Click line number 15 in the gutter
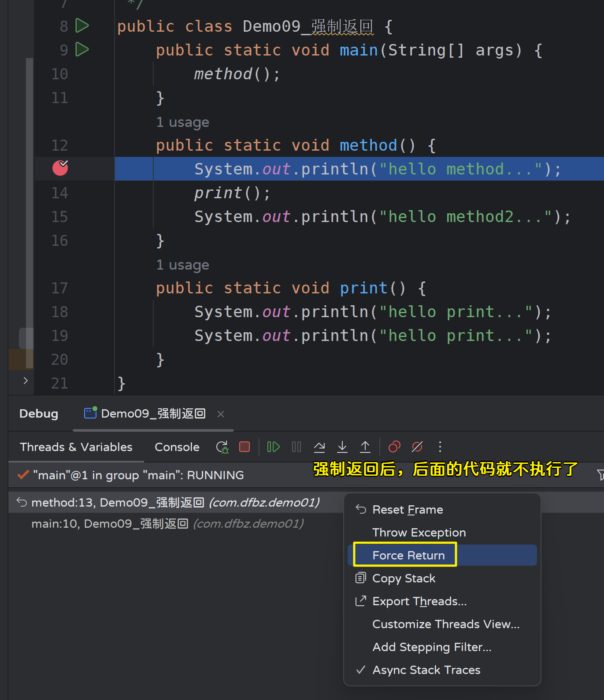Image resolution: width=604 pixels, height=700 pixels. tap(59, 216)
